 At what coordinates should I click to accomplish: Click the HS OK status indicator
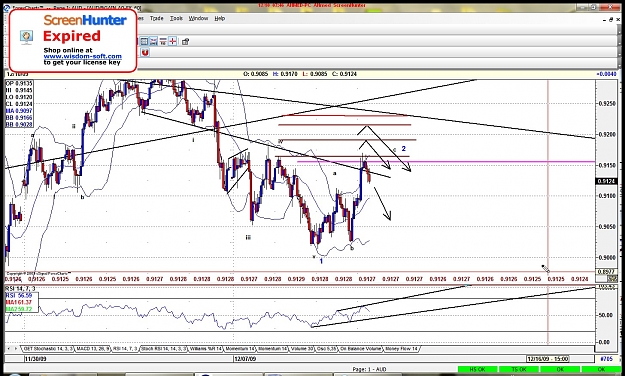(x=477, y=370)
